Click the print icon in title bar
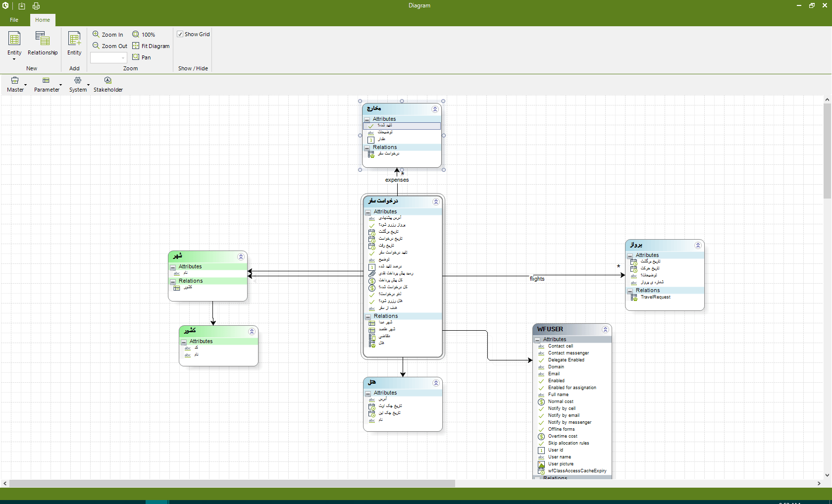832x504 pixels. 36,6
